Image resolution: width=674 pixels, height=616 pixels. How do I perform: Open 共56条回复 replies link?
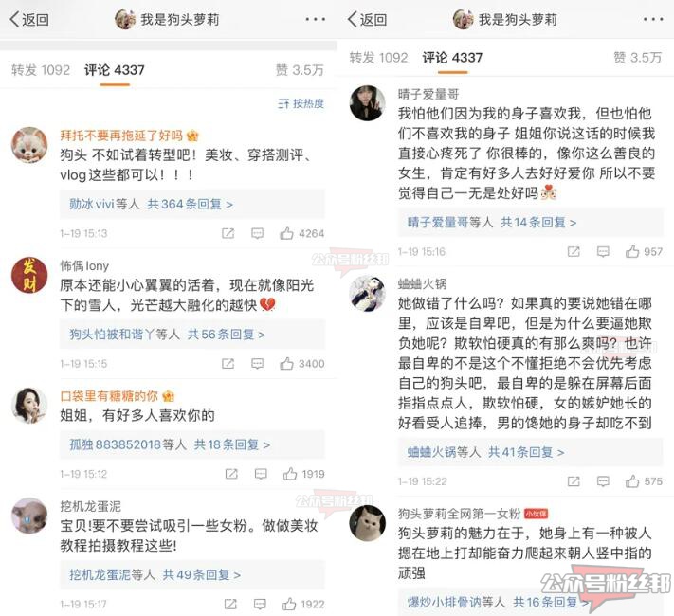pyautogui.click(x=227, y=334)
